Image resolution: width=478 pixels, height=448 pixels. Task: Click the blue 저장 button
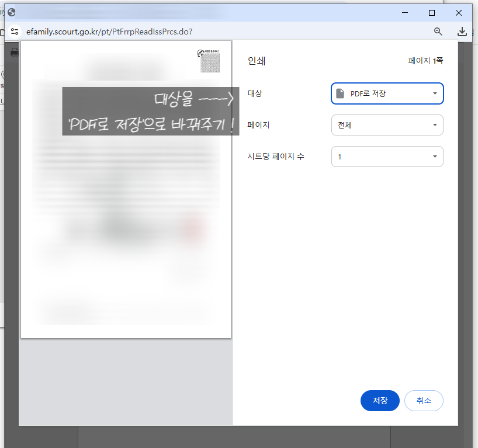tap(380, 401)
